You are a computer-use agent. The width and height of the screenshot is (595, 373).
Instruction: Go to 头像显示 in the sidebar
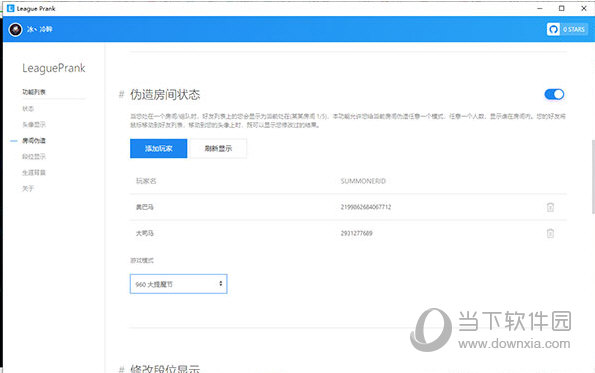pos(34,124)
